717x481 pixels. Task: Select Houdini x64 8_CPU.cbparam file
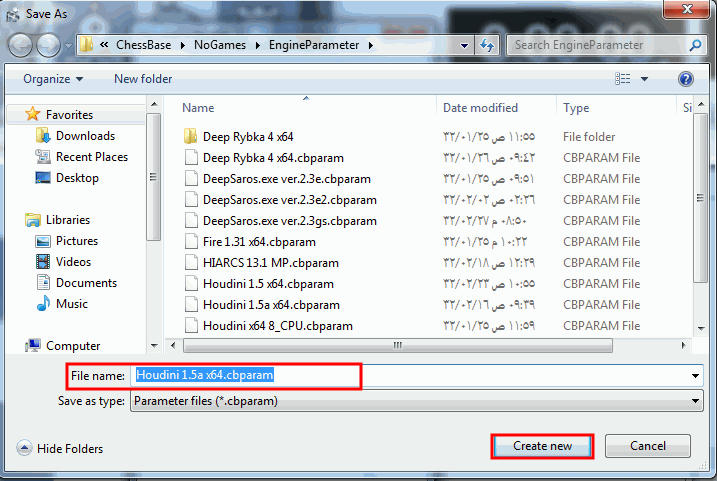click(278, 326)
